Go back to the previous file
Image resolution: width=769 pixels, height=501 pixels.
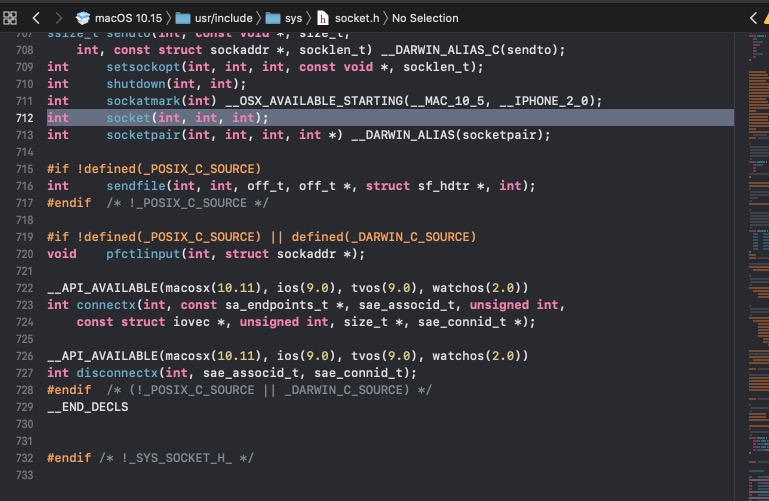(36, 18)
